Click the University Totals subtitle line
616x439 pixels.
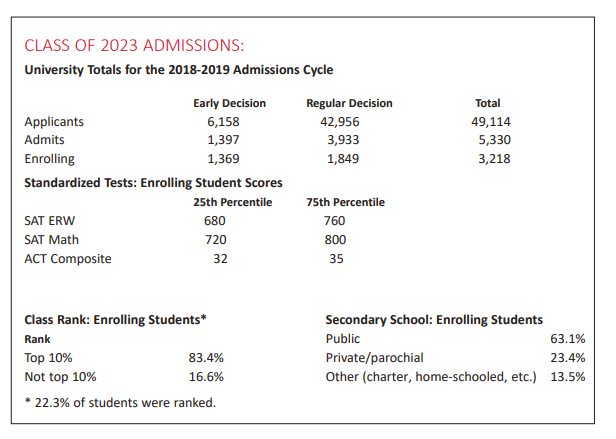pos(178,70)
